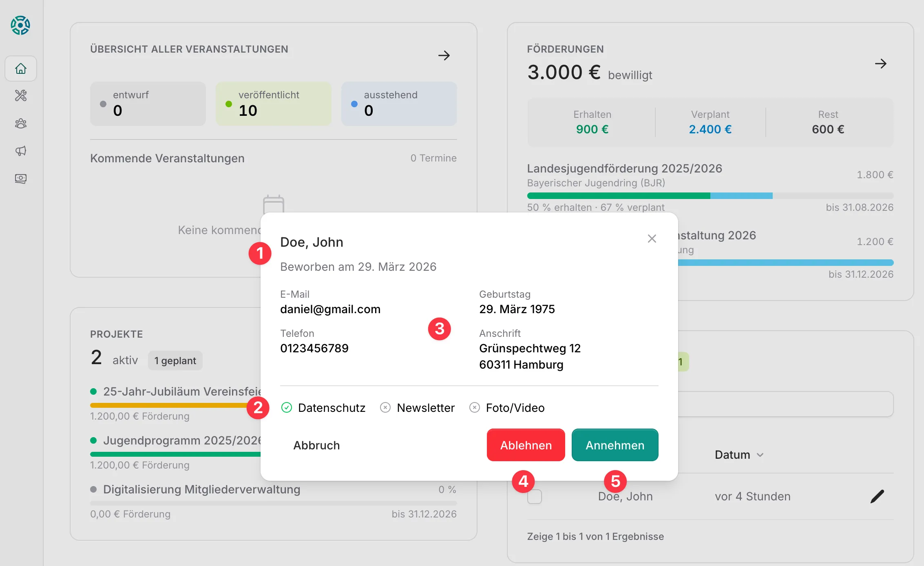Click the Foto/Video consent status icon

(475, 407)
